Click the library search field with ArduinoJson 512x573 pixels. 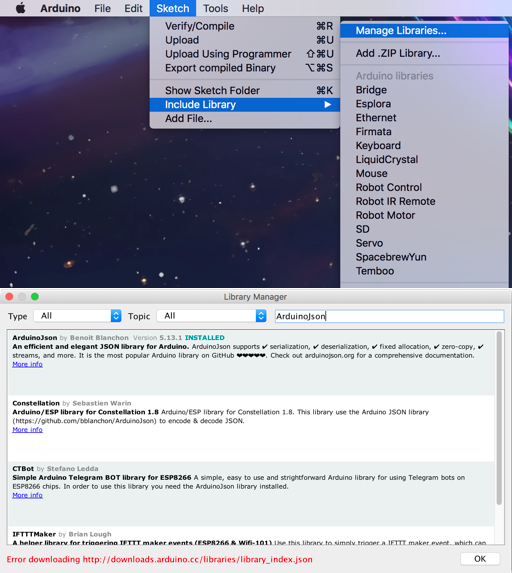(389, 316)
